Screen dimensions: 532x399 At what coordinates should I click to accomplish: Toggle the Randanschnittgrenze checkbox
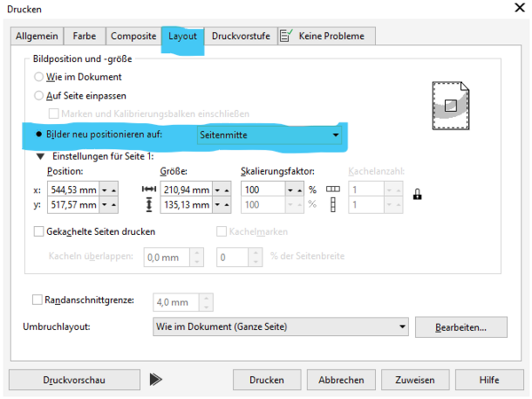[x=37, y=301]
